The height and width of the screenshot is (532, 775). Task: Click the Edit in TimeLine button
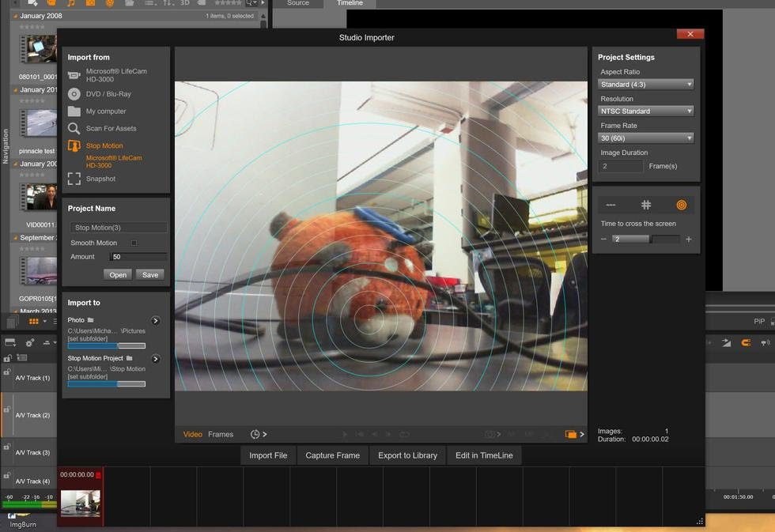(x=484, y=455)
